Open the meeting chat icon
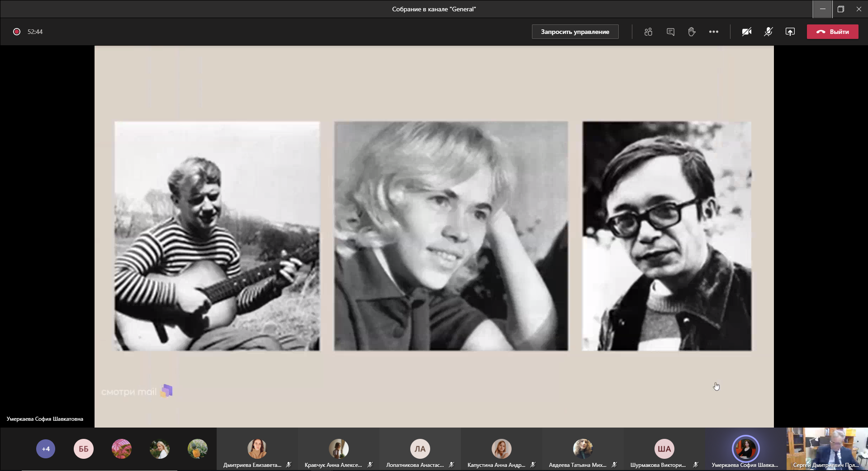 670,32
